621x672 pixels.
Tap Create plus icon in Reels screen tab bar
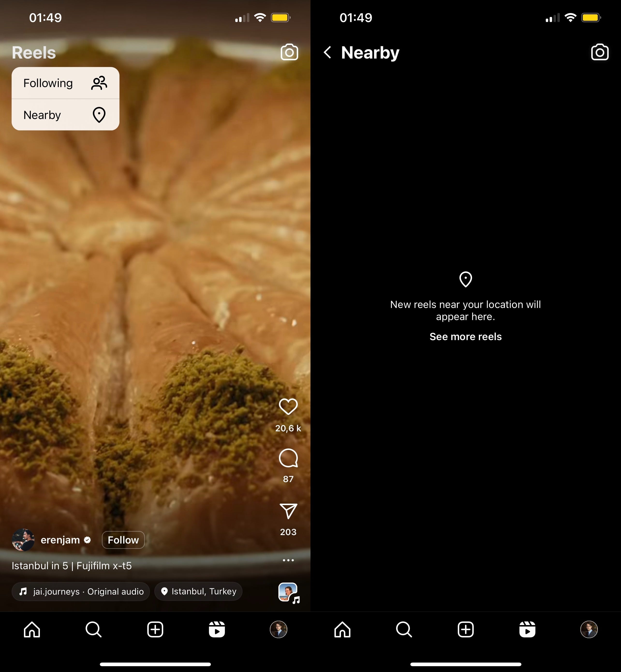point(155,629)
